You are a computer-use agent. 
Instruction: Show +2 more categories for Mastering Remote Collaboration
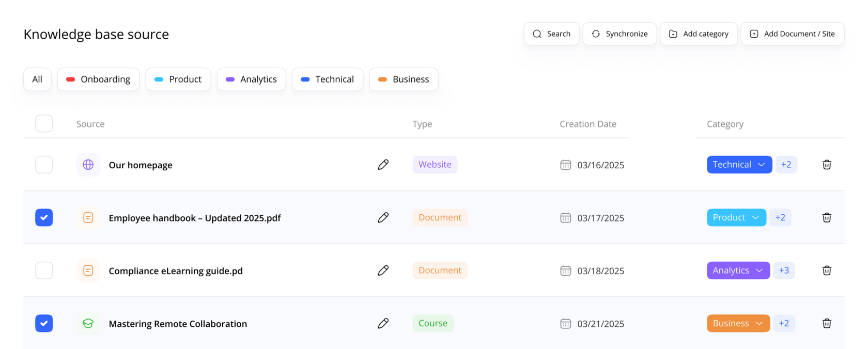click(784, 323)
